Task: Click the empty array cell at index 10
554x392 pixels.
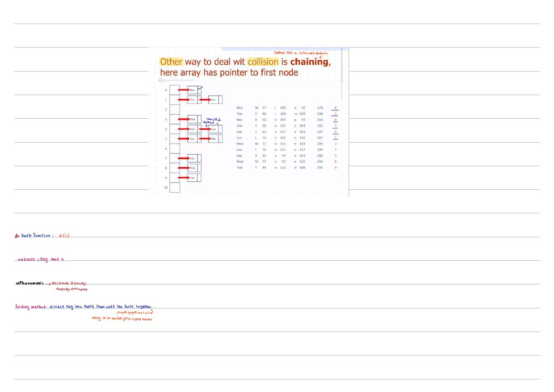Action: click(x=175, y=187)
